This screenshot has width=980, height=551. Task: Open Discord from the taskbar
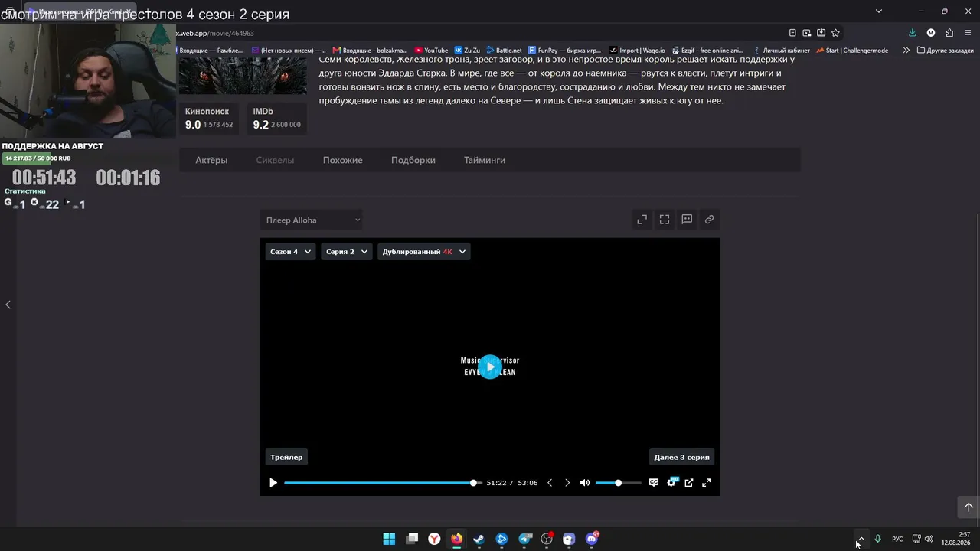click(592, 539)
